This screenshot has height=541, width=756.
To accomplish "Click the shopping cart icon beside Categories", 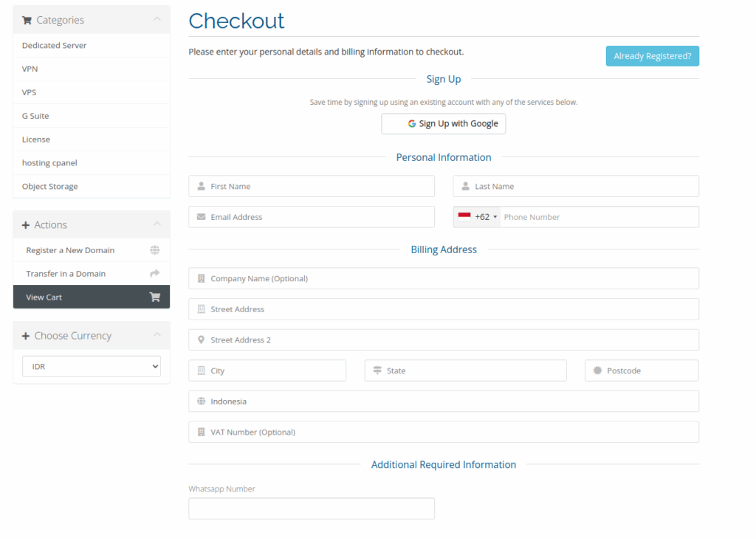I will (27, 20).
